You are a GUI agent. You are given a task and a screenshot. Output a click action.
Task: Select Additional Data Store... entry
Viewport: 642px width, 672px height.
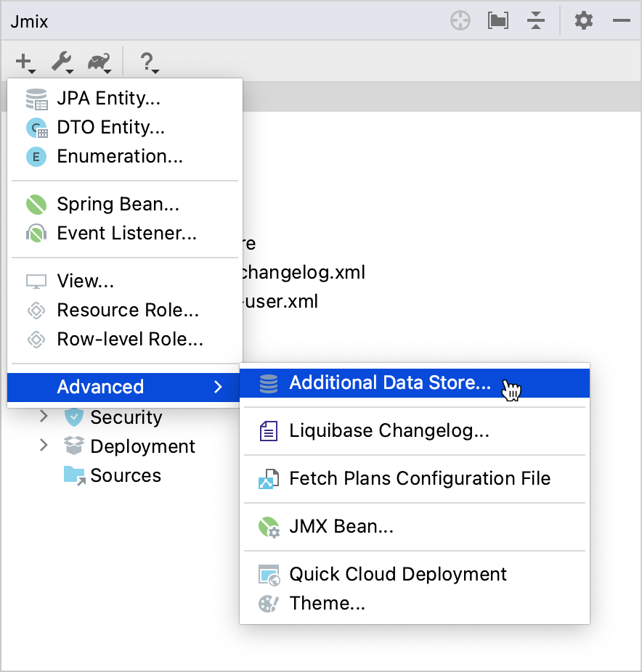(x=415, y=383)
